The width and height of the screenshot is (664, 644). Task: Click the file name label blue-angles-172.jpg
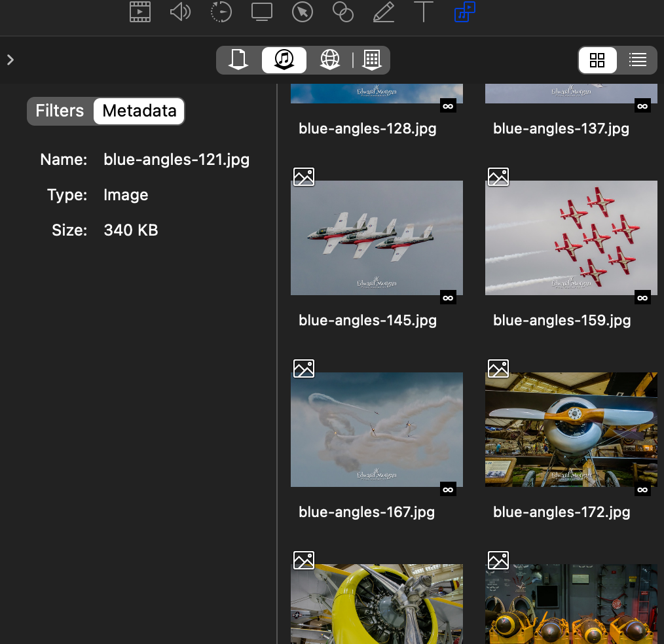click(x=562, y=512)
